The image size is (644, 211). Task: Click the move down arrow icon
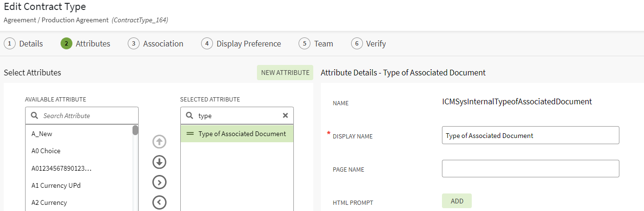coord(159,162)
